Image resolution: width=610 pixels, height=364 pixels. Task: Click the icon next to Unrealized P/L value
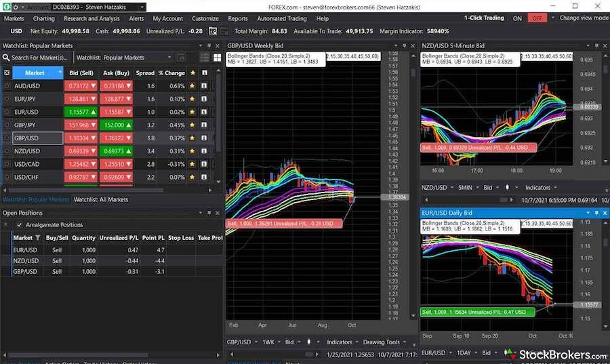coord(213,31)
